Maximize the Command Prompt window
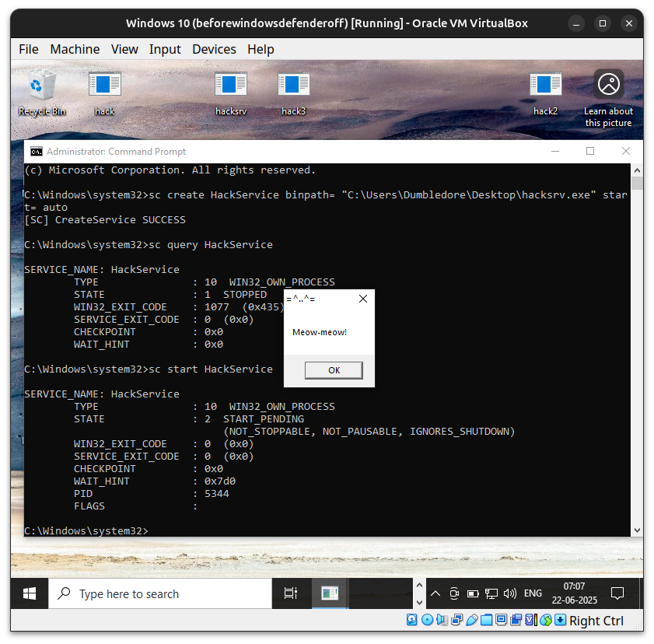This screenshot has width=654, height=644. click(590, 152)
